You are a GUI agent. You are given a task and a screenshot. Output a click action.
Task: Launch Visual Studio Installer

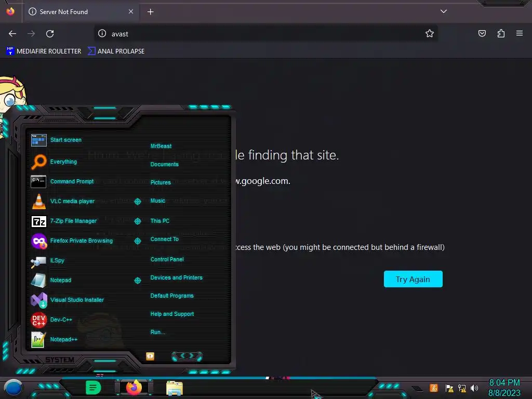click(67, 300)
